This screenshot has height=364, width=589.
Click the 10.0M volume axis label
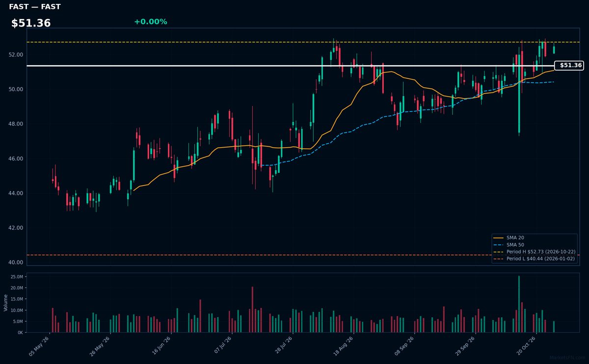[17, 311]
